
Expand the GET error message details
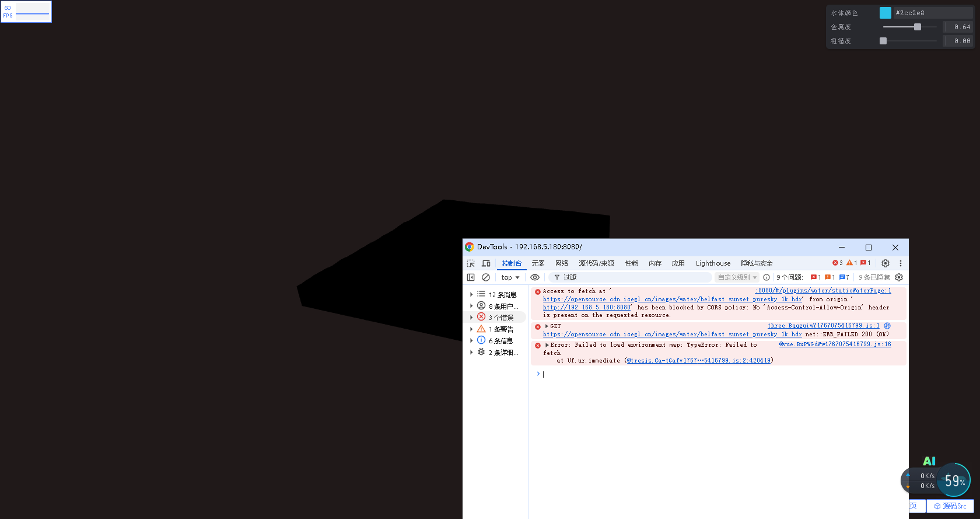click(x=547, y=326)
